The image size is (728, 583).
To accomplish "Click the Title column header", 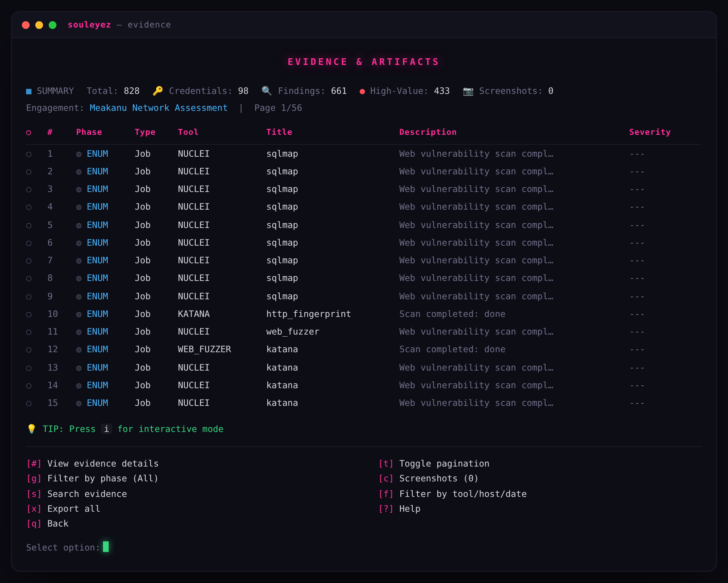I will pos(279,132).
